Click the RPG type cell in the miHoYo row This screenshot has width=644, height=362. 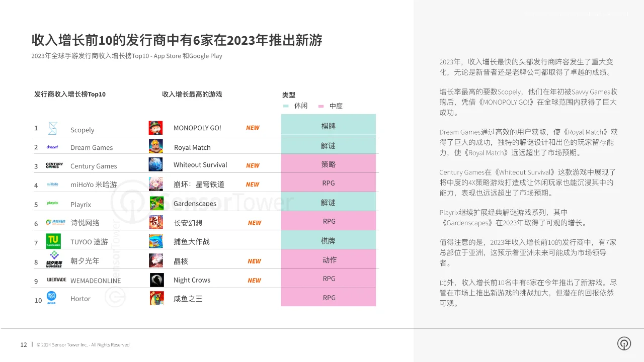pos(328,183)
